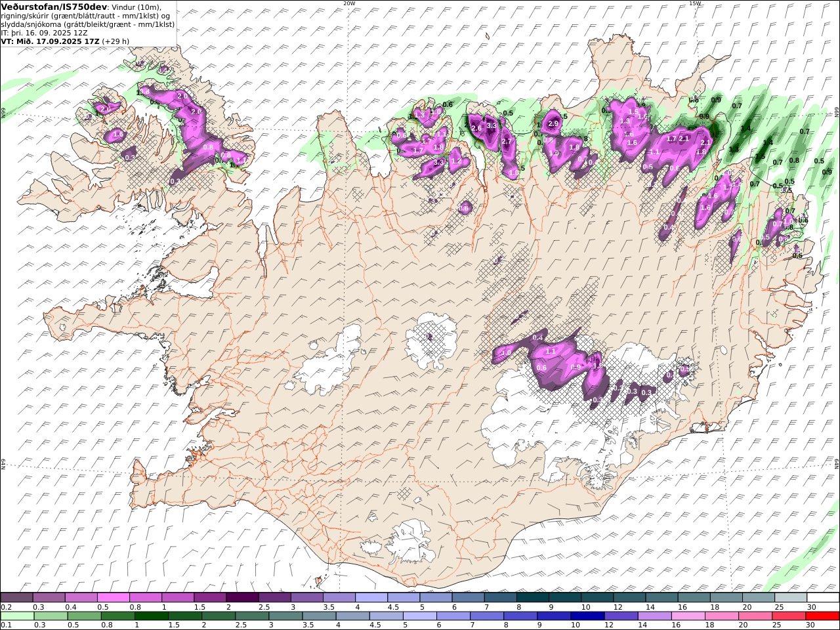Viewport: 840px width, 630px height.
Task: Click the '20W' longitude label
Action: 349,3
